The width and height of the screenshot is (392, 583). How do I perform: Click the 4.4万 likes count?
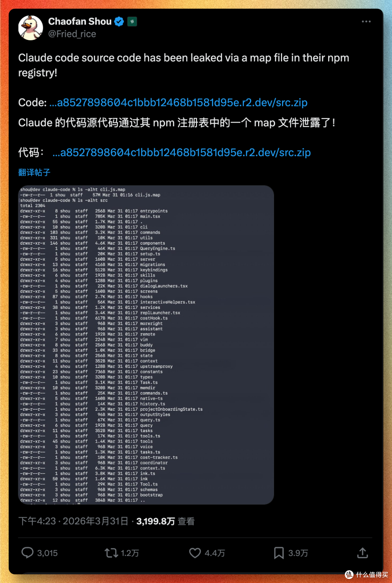coord(215,553)
